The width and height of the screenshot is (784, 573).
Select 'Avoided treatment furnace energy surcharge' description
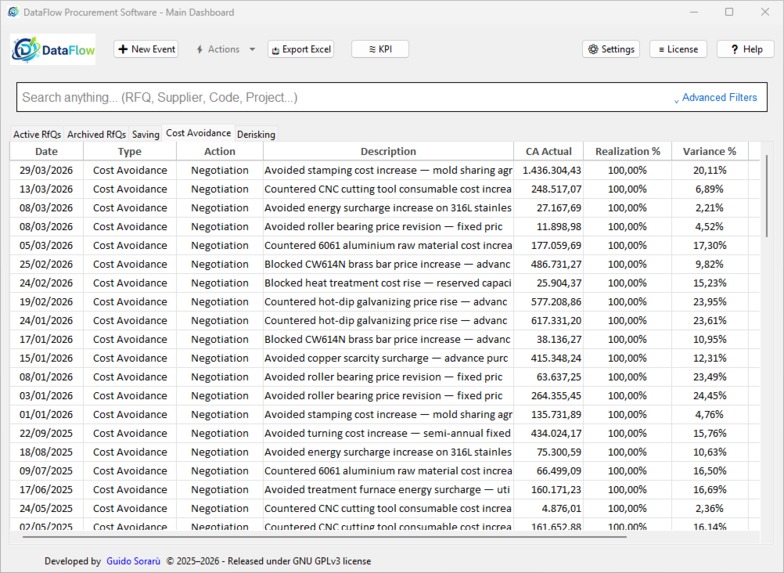pyautogui.click(x=387, y=490)
